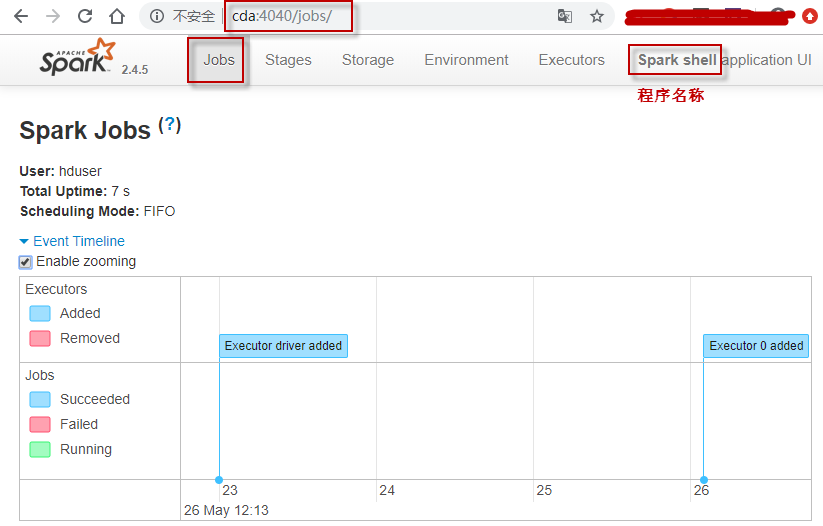Bookmark this page with the star icon
The width and height of the screenshot is (823, 526).
click(597, 16)
